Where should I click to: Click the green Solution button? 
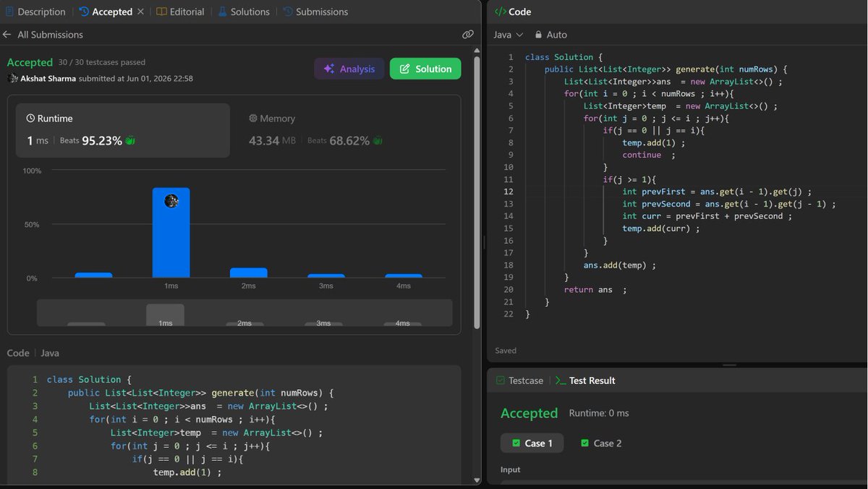(x=425, y=69)
